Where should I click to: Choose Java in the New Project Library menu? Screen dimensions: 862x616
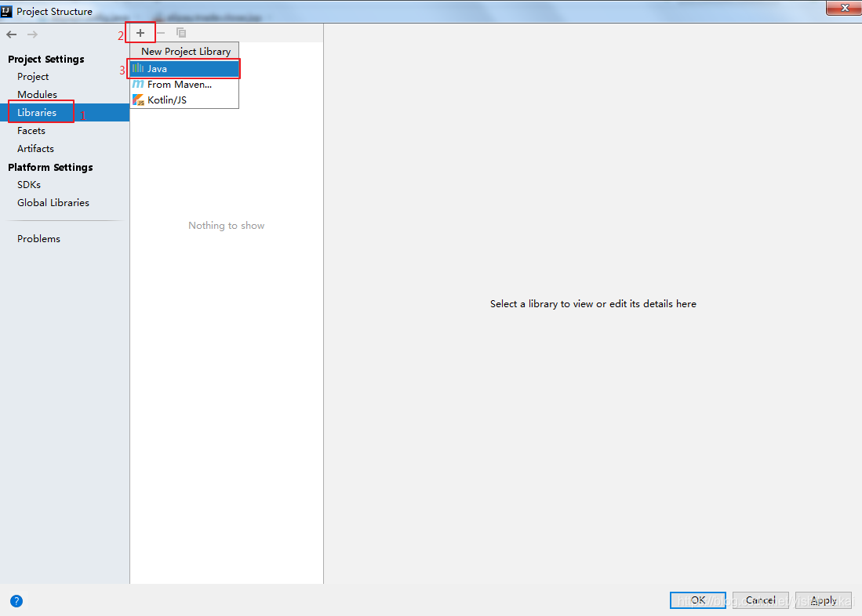tap(184, 69)
